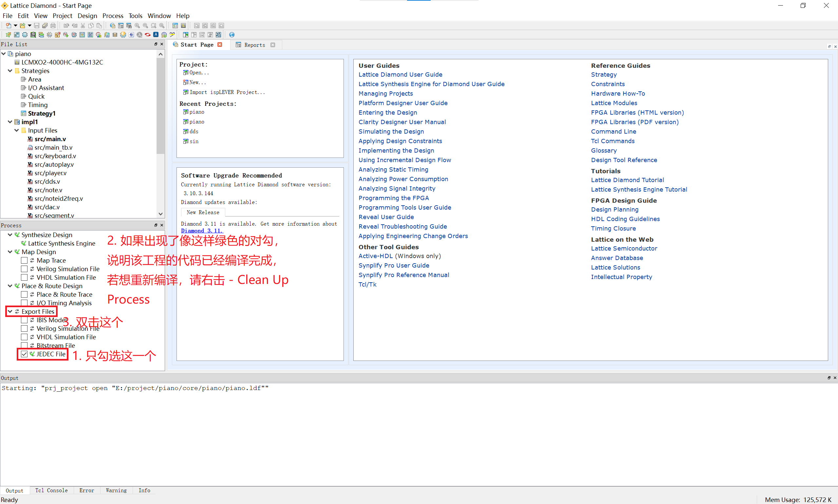The height and width of the screenshot is (504, 838).
Task: Click the Paste clipboard toolbar icon
Action: point(99,26)
